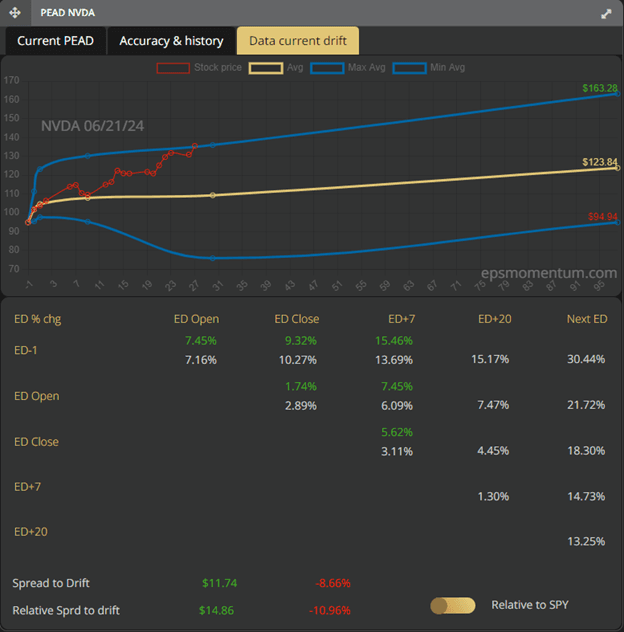This screenshot has width=624, height=632.
Task: Click the 6.09% value
Action: 397,405
